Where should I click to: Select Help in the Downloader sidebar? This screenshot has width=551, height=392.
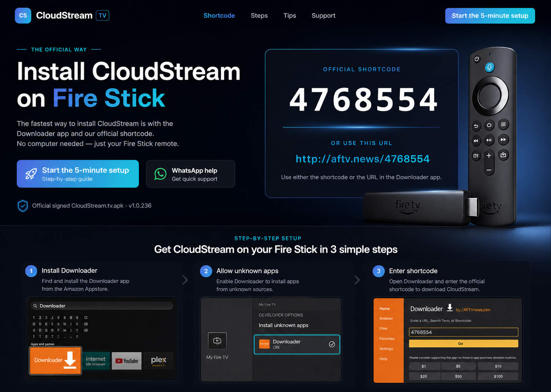(383, 359)
